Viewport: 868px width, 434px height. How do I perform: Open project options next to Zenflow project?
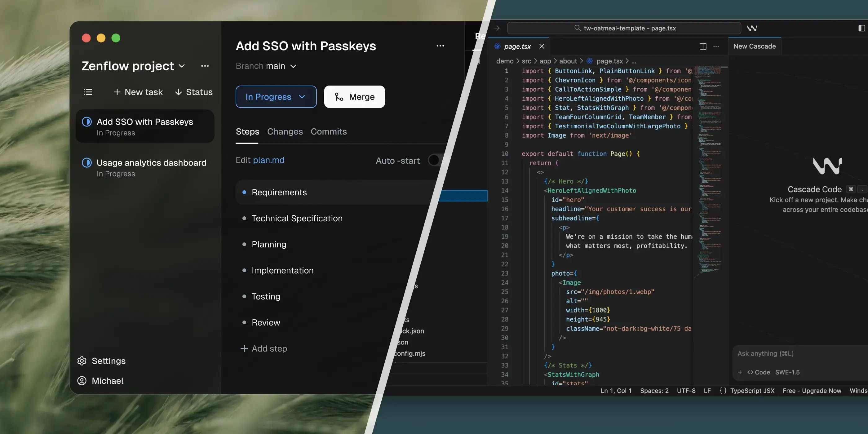point(205,66)
